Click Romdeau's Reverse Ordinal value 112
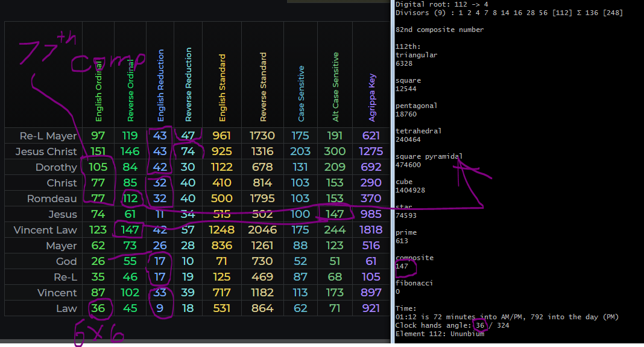The image size is (644, 347). (130, 199)
